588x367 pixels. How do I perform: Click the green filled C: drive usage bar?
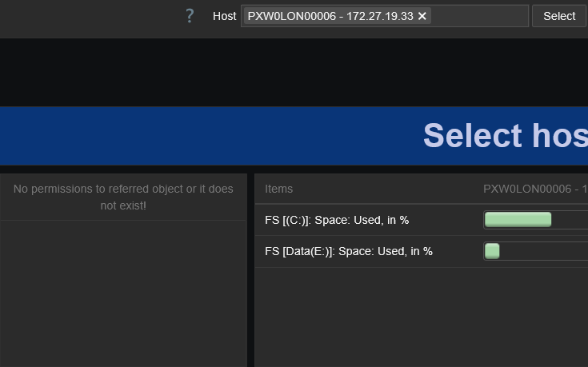(518, 220)
